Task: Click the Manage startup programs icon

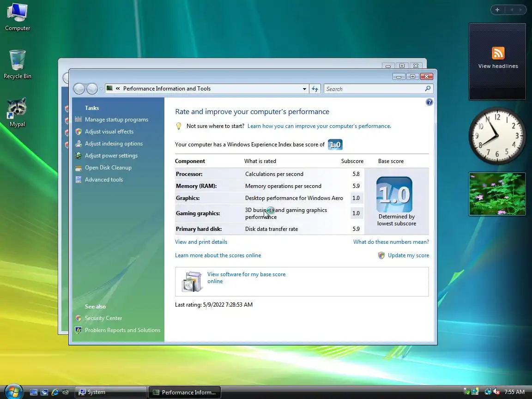Action: (x=79, y=120)
